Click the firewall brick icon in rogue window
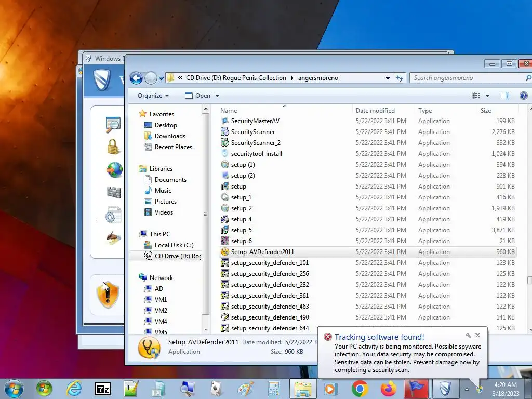Screen dimensions: 532x399 tap(114, 192)
